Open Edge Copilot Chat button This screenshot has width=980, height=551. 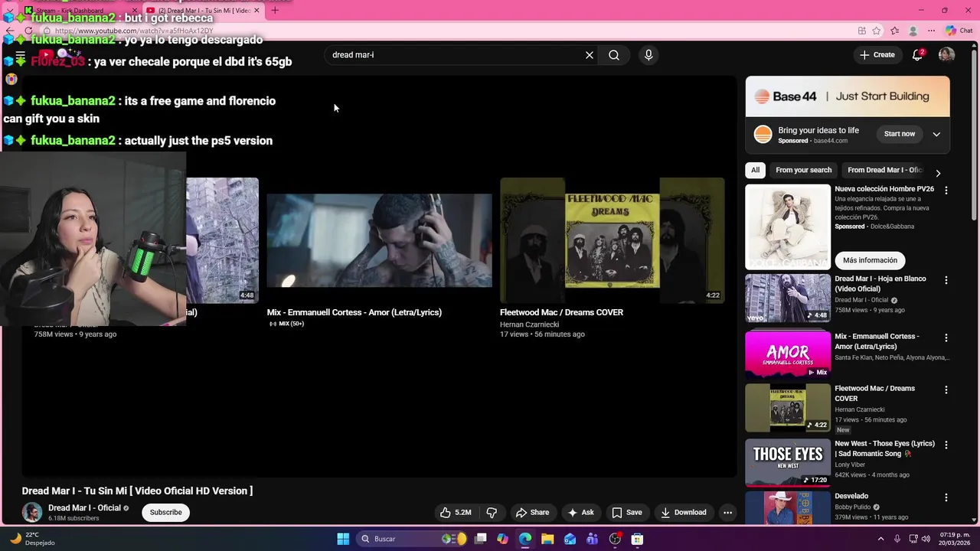tap(959, 31)
